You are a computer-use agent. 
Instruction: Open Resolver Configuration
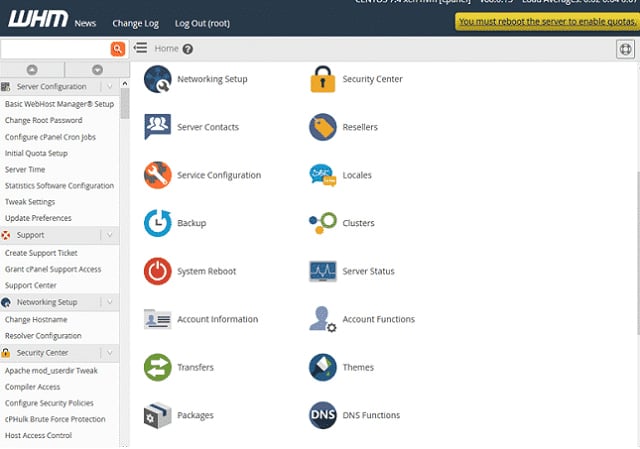43,336
